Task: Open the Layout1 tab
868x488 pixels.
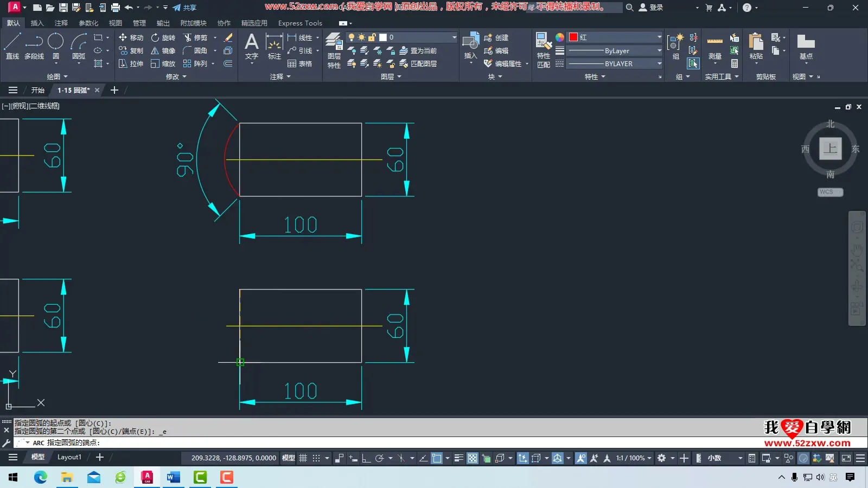Action: click(69, 457)
